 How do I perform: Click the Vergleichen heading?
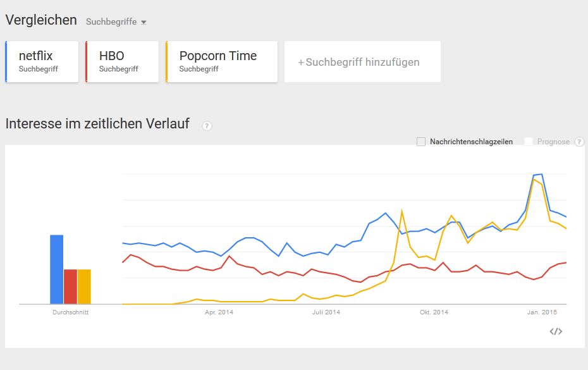(41, 20)
